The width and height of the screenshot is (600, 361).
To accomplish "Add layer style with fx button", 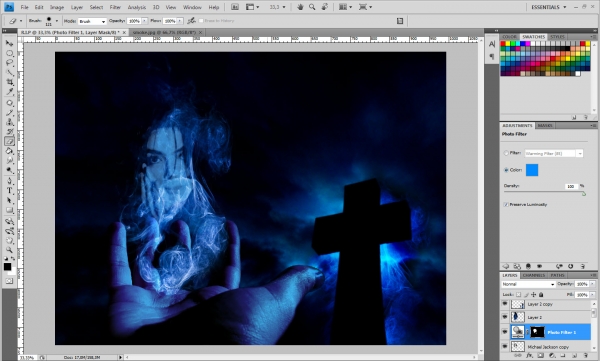I will point(530,356).
